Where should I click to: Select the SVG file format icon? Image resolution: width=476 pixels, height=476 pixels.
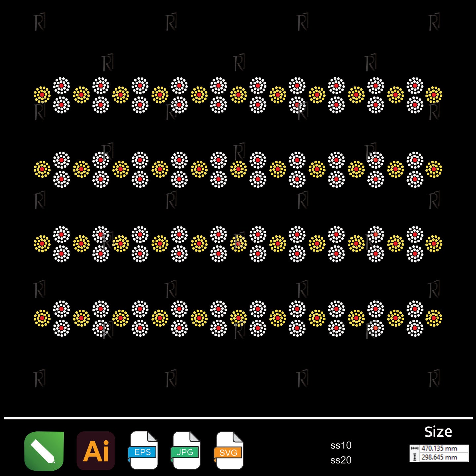229,451
